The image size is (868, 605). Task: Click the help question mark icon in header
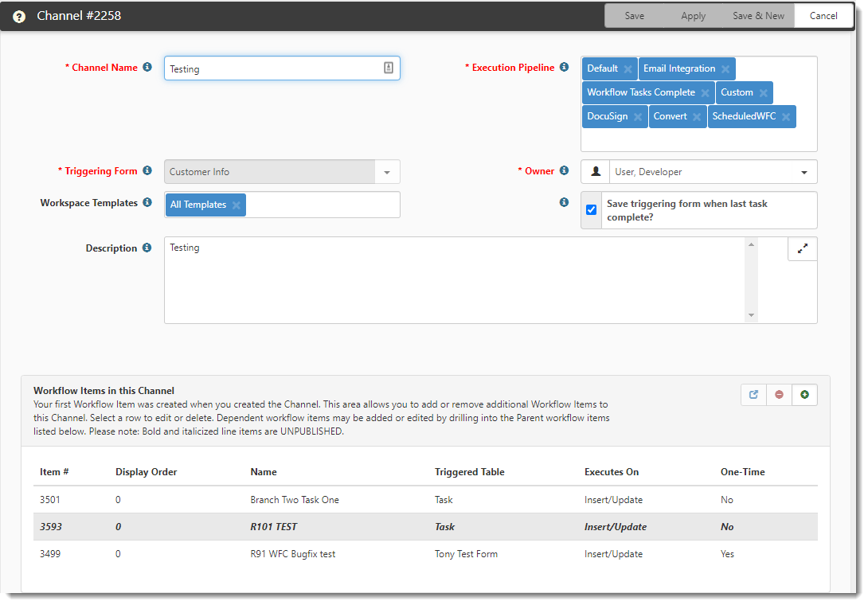click(x=19, y=16)
